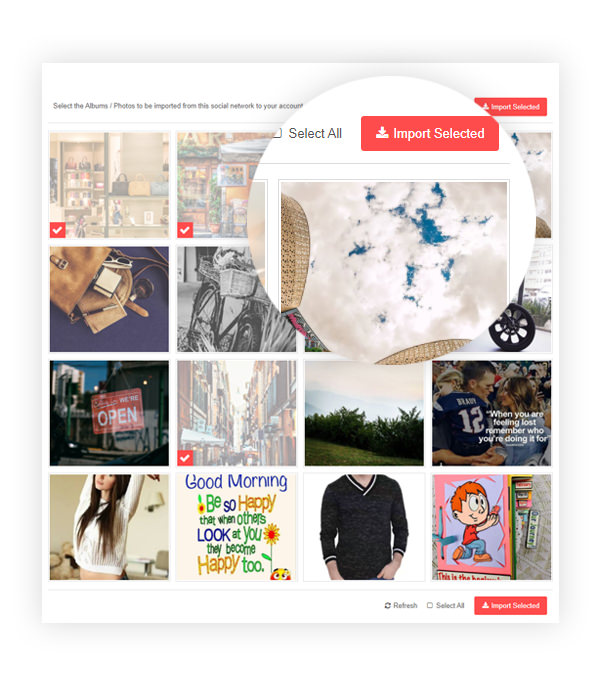Uncheck the street cafe photo checkmark
This screenshot has width=600, height=700.
click(x=185, y=230)
